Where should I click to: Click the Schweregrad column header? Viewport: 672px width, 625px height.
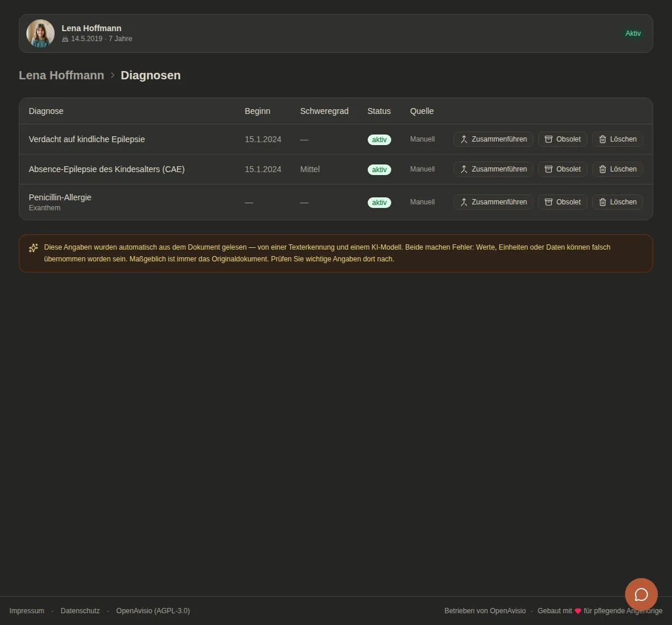324,111
